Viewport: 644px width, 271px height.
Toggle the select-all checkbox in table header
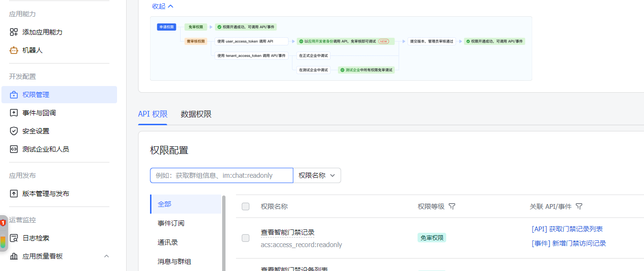(x=246, y=206)
